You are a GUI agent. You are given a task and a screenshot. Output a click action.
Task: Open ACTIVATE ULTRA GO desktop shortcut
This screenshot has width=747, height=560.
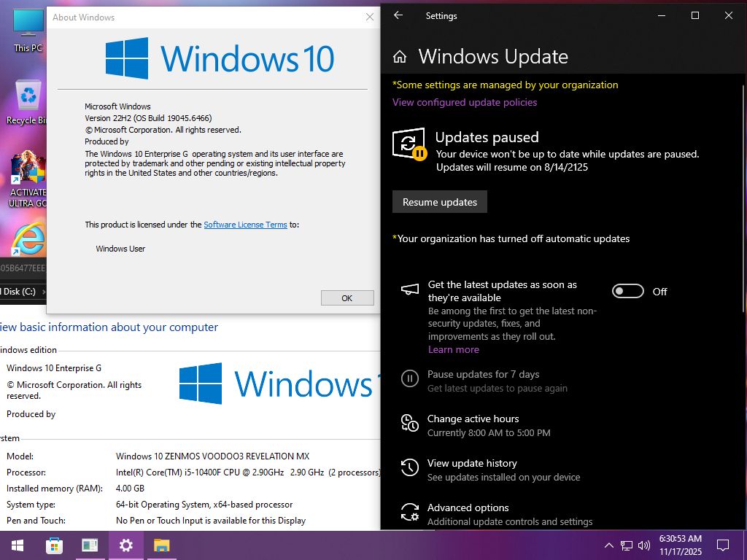click(x=28, y=179)
